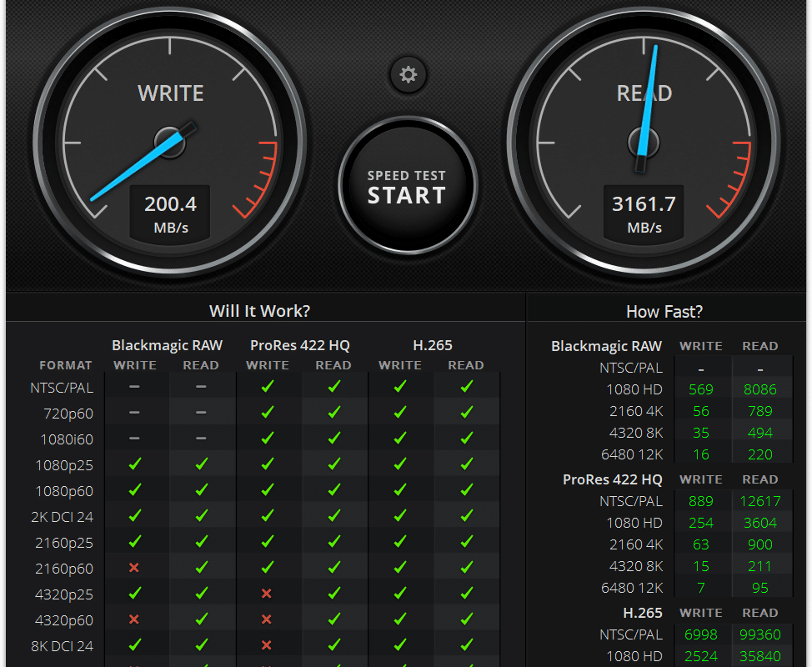Click green check for Blackmagic RAW write 8K DCI 24
This screenshot has width=812, height=667.
click(x=135, y=645)
